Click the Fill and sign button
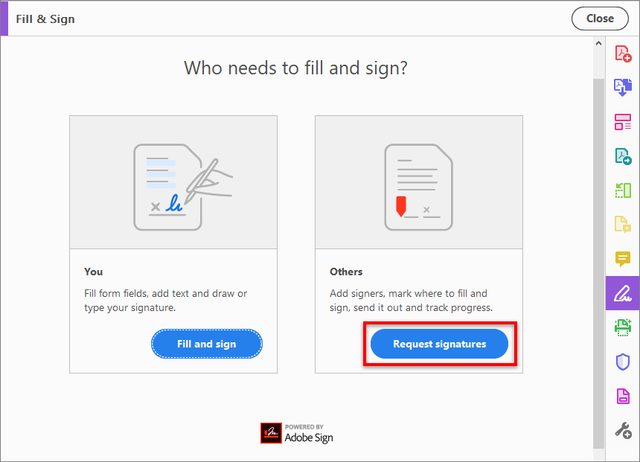 coord(207,344)
